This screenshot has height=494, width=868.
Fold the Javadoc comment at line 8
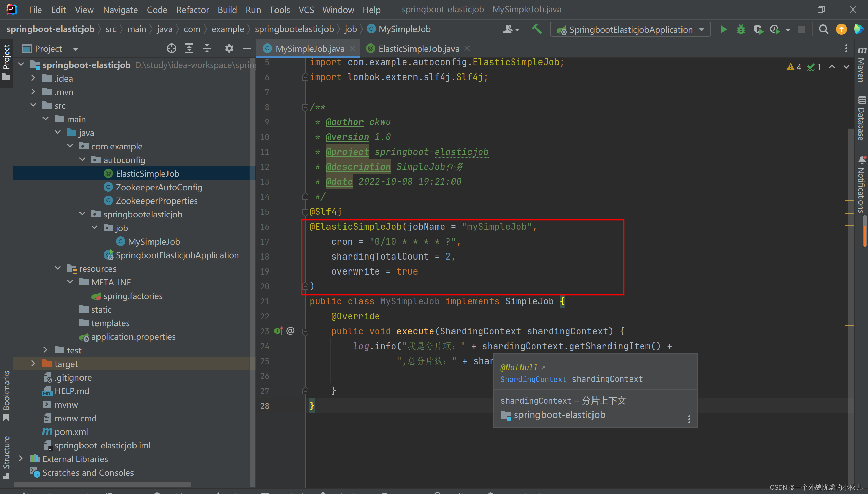pyautogui.click(x=305, y=107)
